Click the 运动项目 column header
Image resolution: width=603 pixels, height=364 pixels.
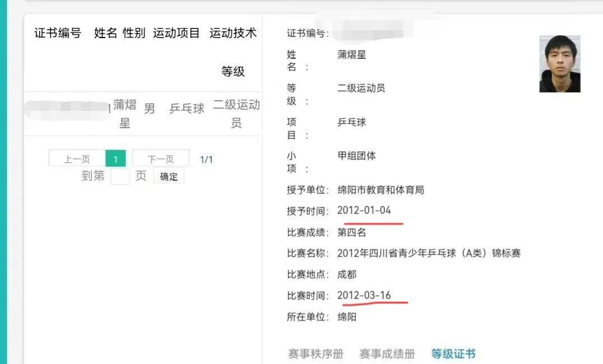point(177,33)
